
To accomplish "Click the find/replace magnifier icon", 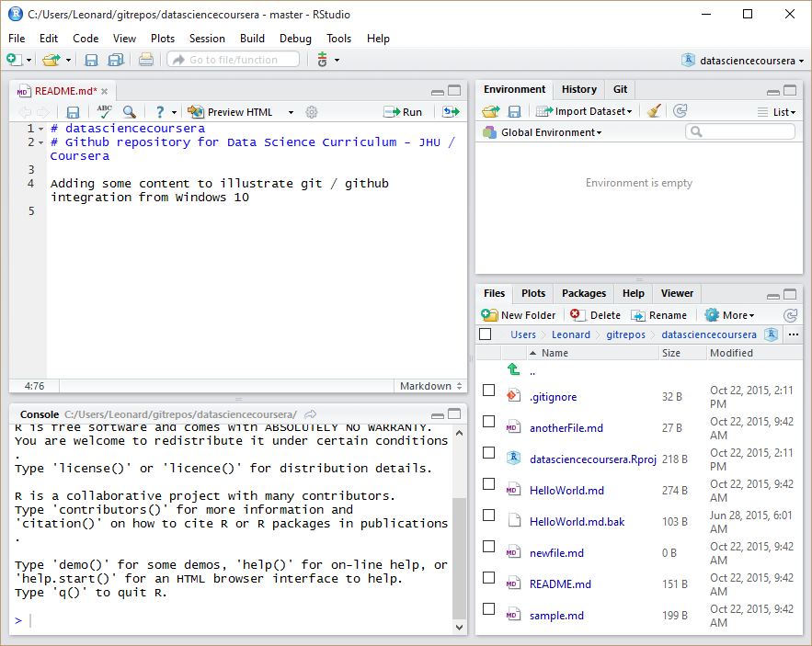I will pyautogui.click(x=130, y=112).
